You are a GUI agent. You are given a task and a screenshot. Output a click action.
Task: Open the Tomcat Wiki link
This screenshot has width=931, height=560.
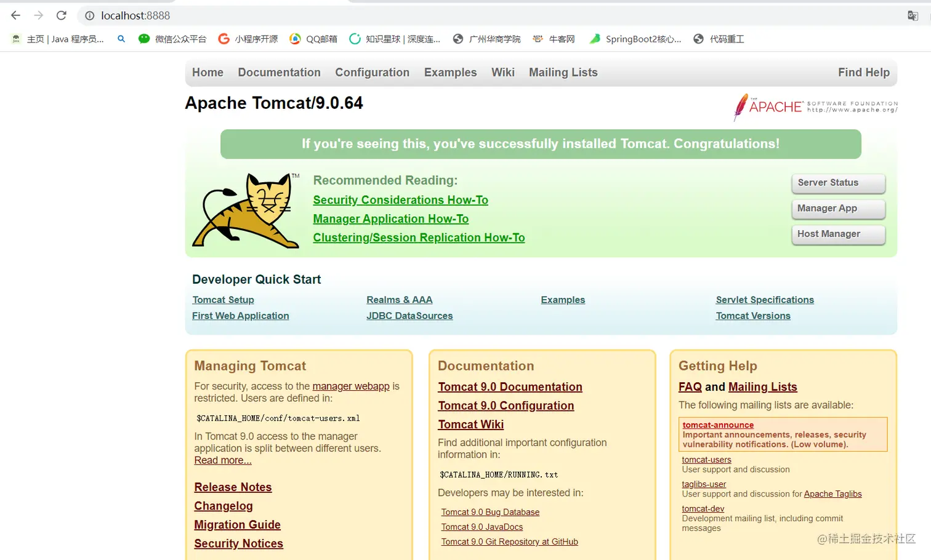point(471,425)
